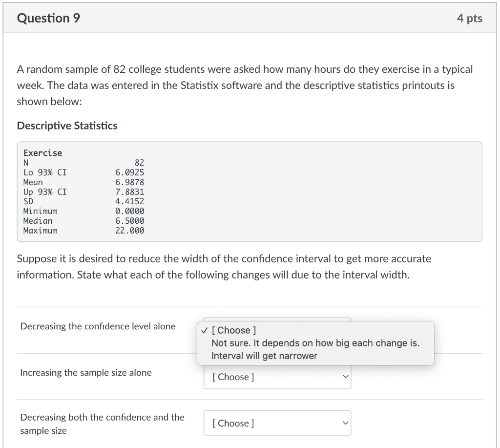Click the checkmark icon beside '[ Choose ]'
Image resolution: width=500 pixels, height=448 pixels.
coord(204,330)
